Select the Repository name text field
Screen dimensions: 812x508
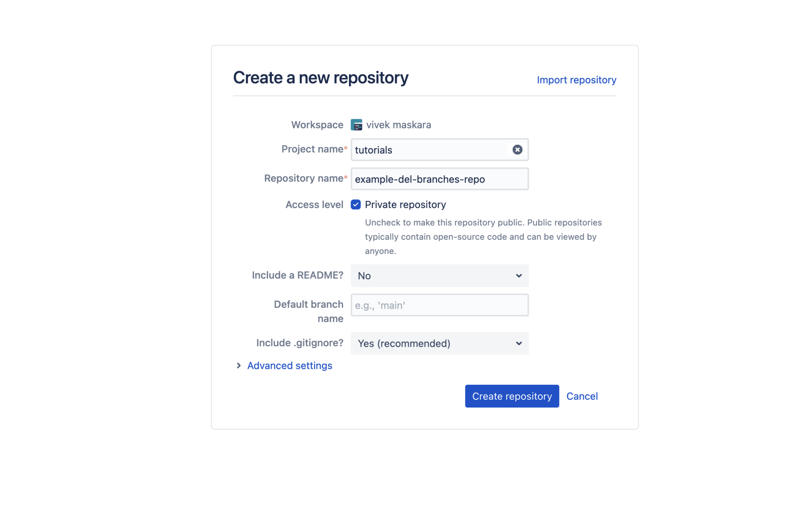(439, 179)
